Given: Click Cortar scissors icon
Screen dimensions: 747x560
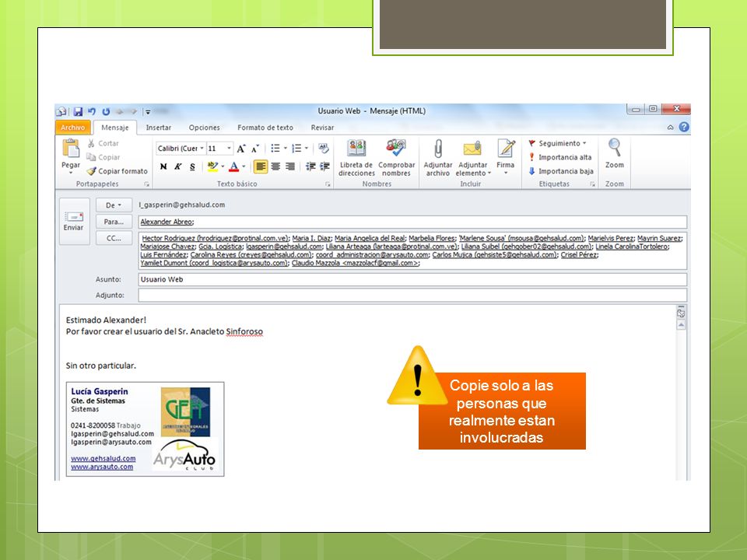Looking at the screenshot, I should pyautogui.click(x=91, y=143).
